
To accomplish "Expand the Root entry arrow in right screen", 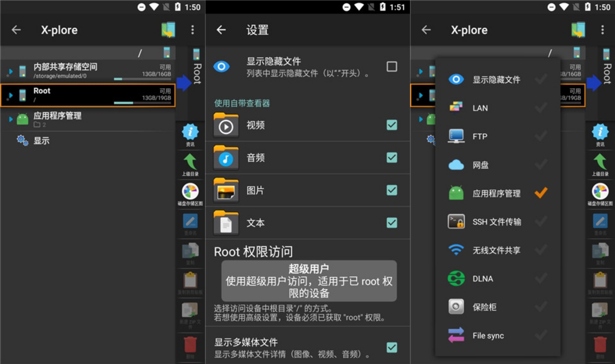I will click(x=420, y=95).
